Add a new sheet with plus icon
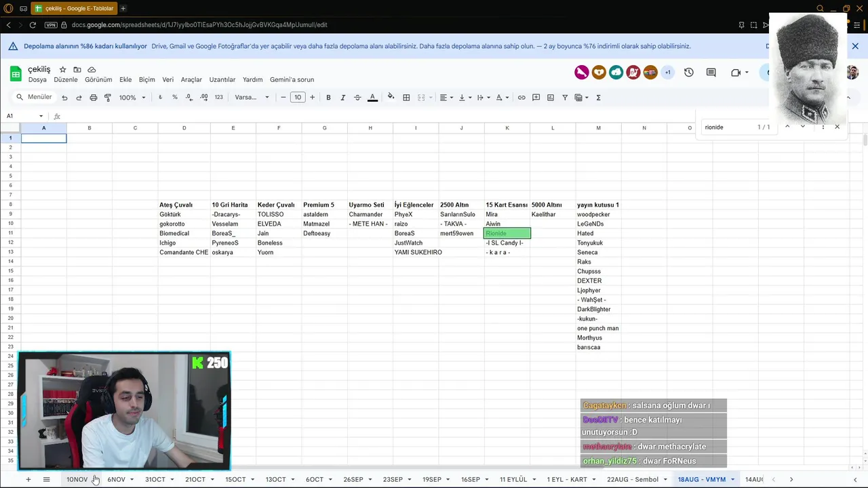868x488 pixels. coord(28,479)
